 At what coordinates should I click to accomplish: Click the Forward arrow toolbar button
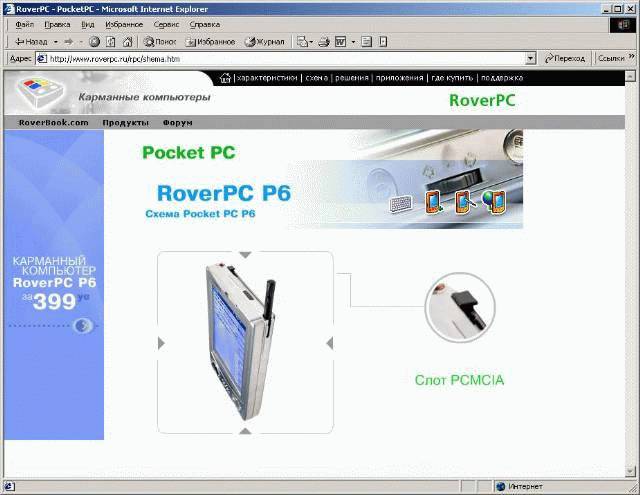(69, 42)
